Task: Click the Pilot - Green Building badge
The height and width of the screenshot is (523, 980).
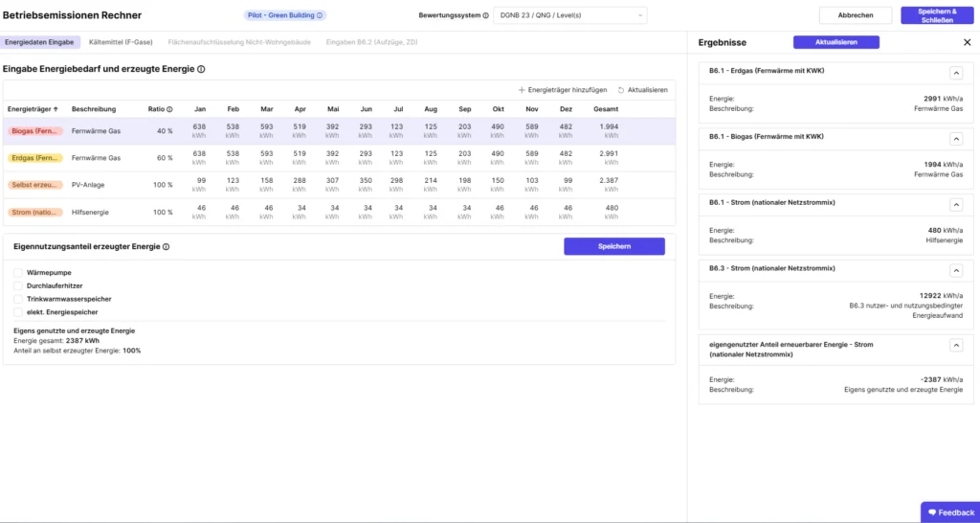Action: [x=285, y=15]
